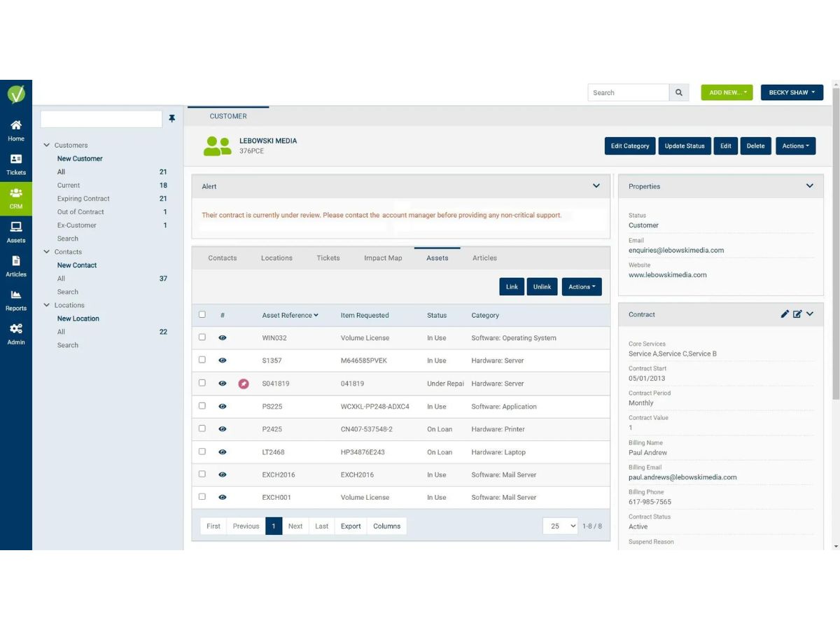Collapse the Contract panel chevron
Viewport: 840px width, 630px height.
810,314
